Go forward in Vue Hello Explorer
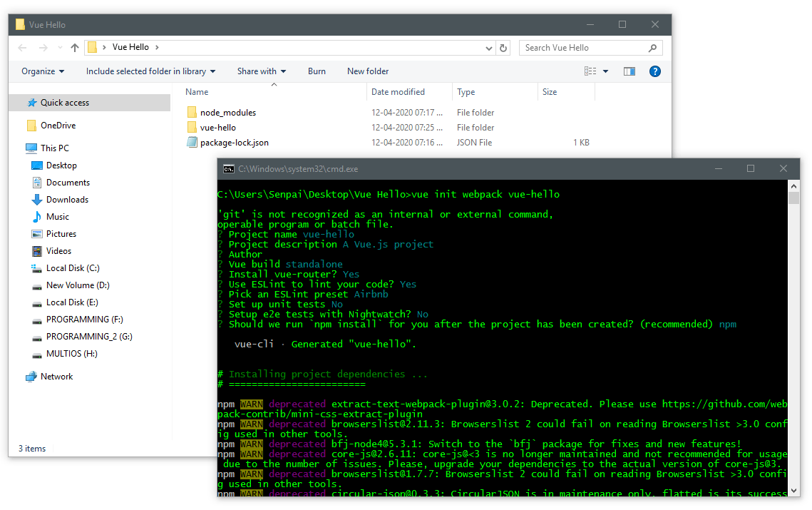 43,48
